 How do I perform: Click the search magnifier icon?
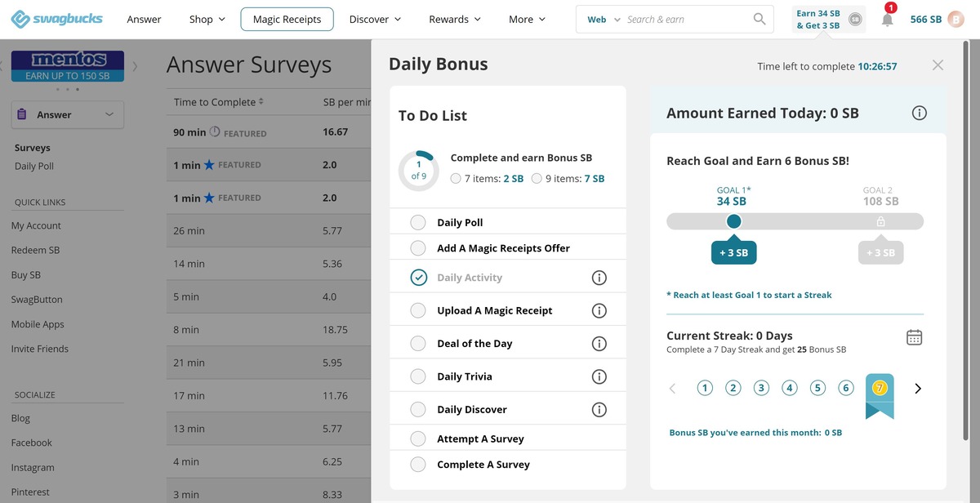coord(759,19)
